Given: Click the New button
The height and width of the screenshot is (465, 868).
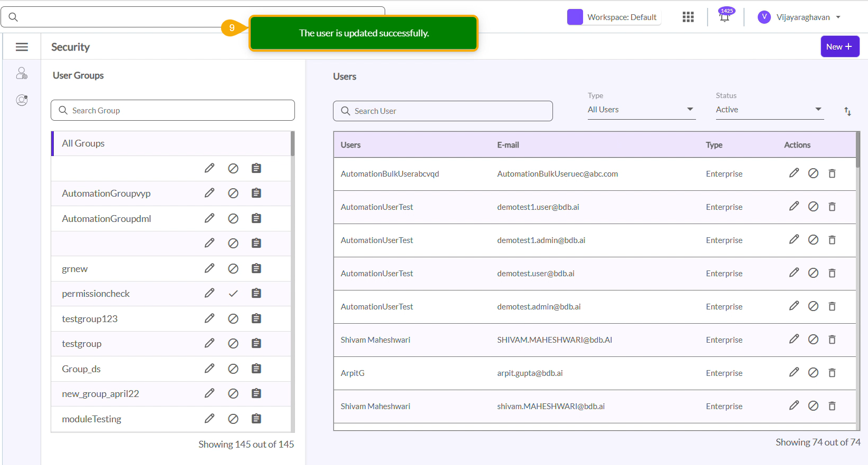Looking at the screenshot, I should pos(840,46).
